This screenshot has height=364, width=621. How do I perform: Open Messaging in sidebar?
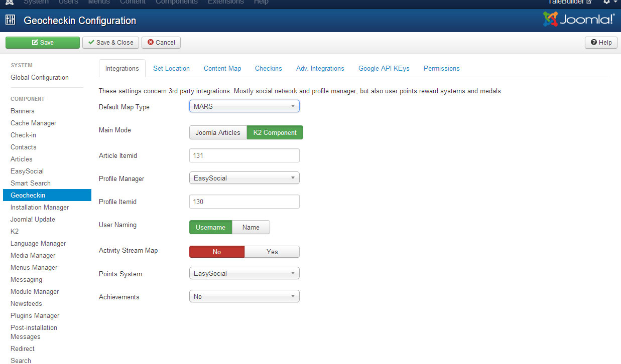[26, 280]
